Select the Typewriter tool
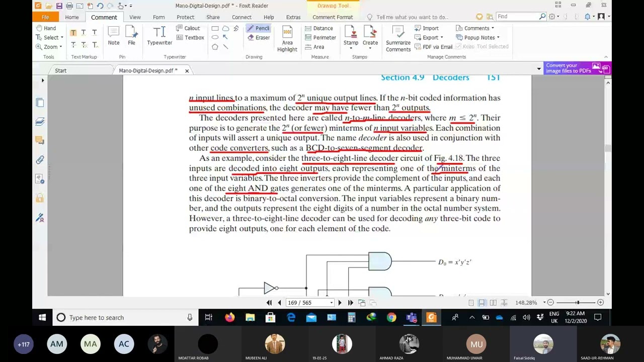The image size is (644, 362). coord(159,35)
